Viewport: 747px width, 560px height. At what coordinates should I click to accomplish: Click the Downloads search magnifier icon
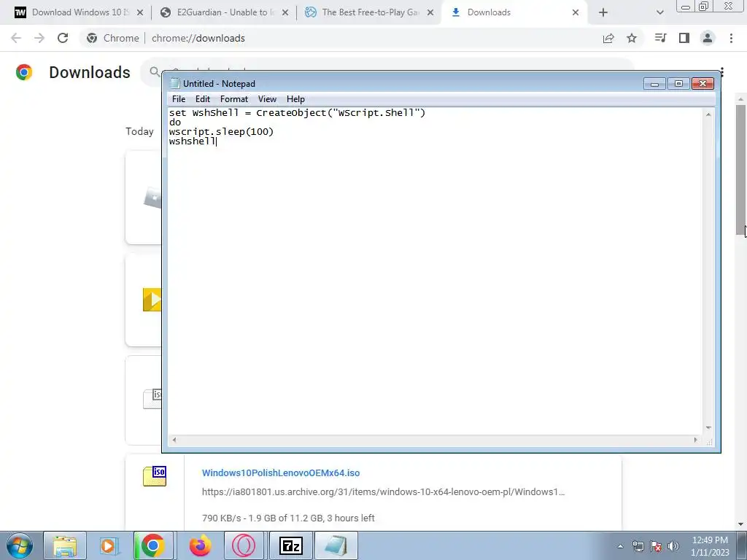tap(155, 72)
